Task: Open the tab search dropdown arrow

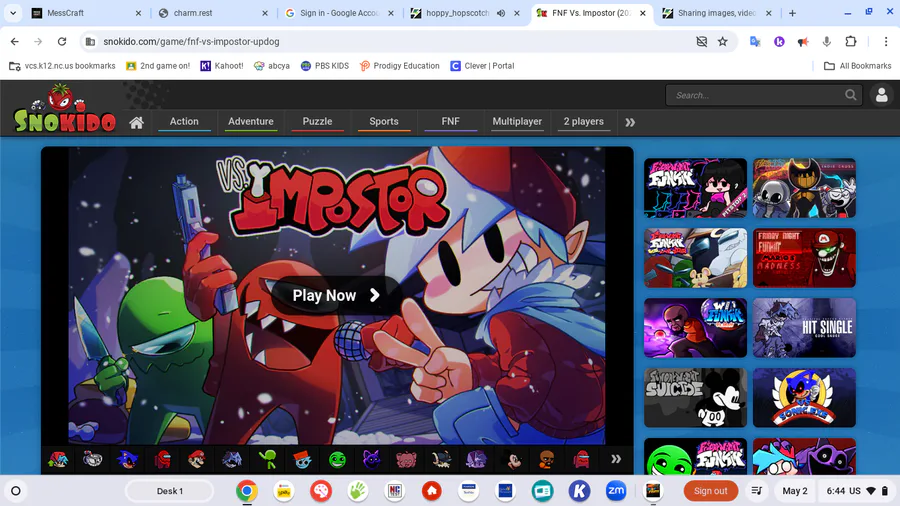Action: pyautogui.click(x=13, y=13)
